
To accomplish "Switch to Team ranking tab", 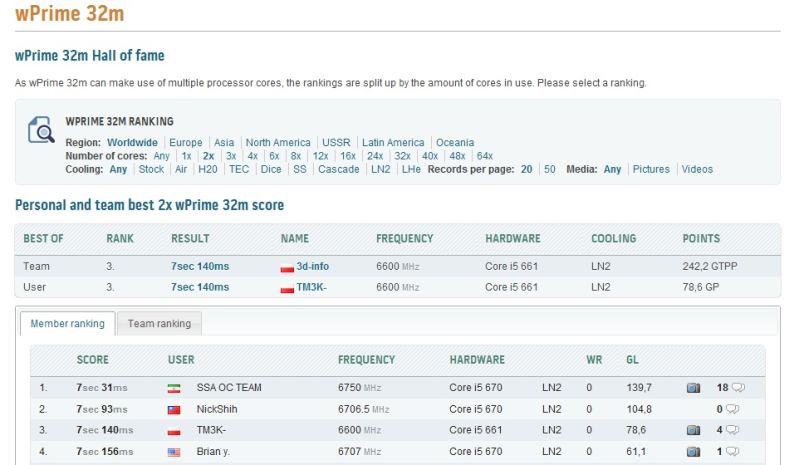I will coord(159,324).
